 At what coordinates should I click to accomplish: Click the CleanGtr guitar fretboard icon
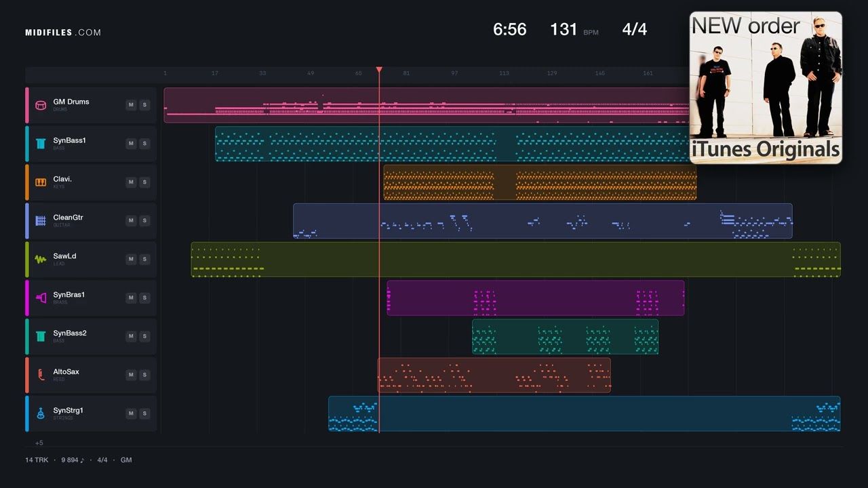coord(41,221)
